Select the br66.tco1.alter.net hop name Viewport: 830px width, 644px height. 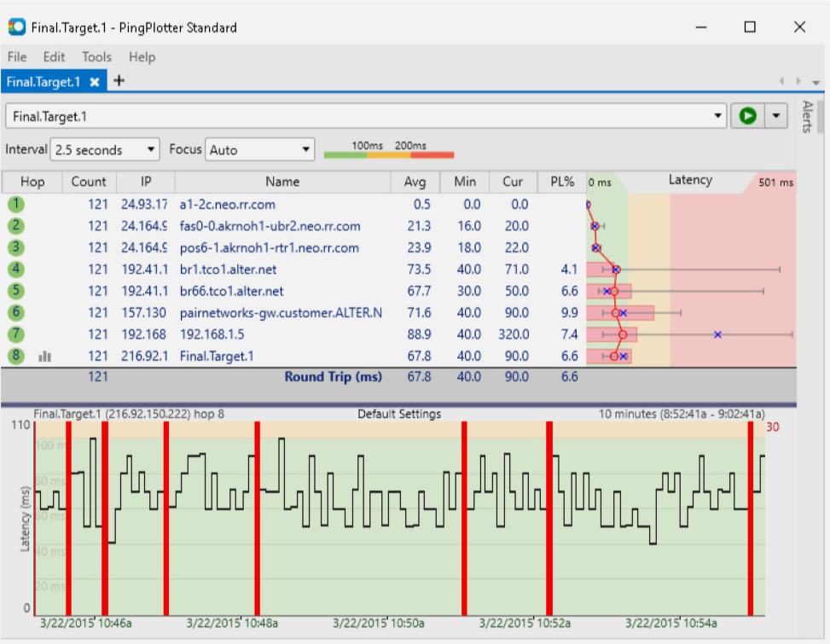232,291
